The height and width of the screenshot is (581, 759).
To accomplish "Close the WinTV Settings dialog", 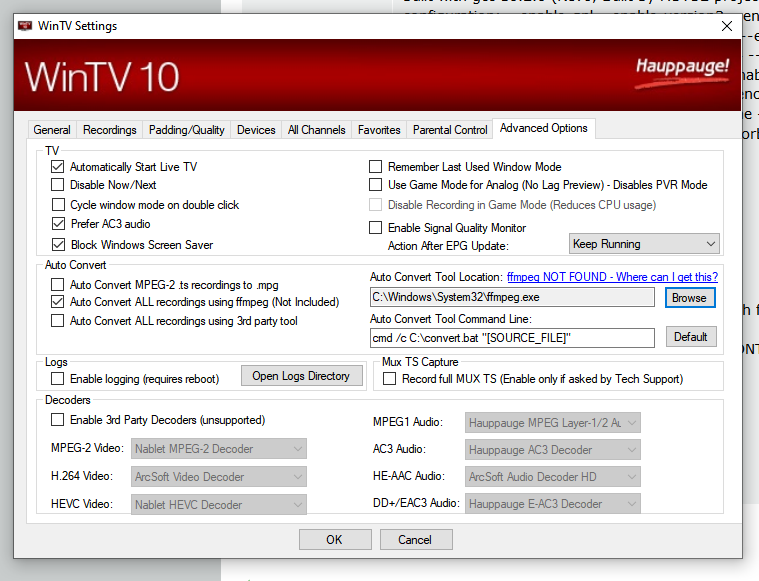I will (727, 26).
